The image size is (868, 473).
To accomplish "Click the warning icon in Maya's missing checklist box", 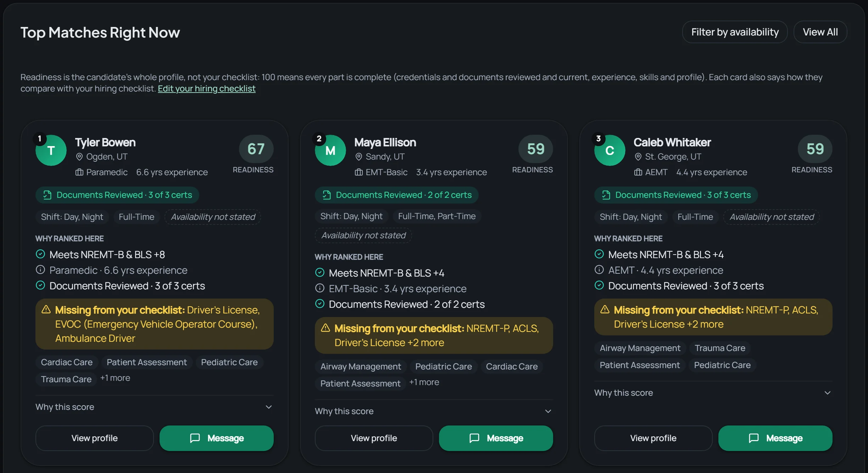I will (325, 328).
